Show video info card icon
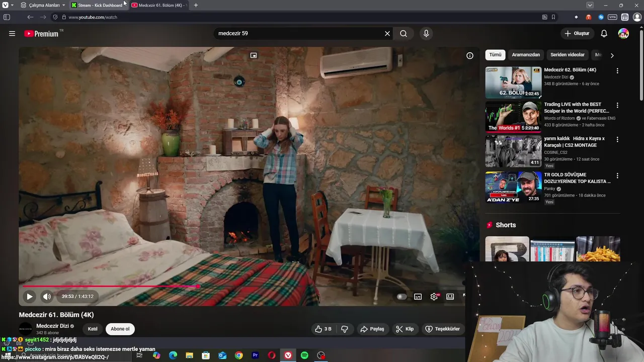 click(x=470, y=56)
